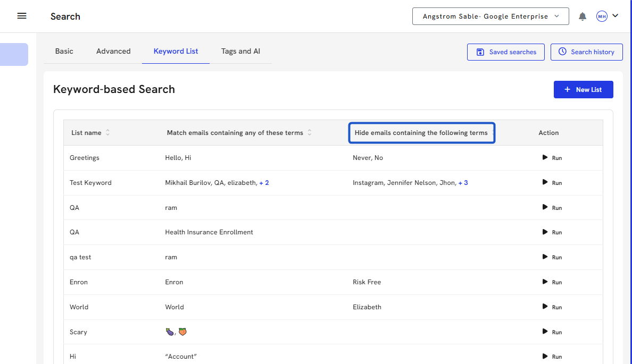The image size is (632, 364).
Task: Create a New List
Action: tap(583, 90)
